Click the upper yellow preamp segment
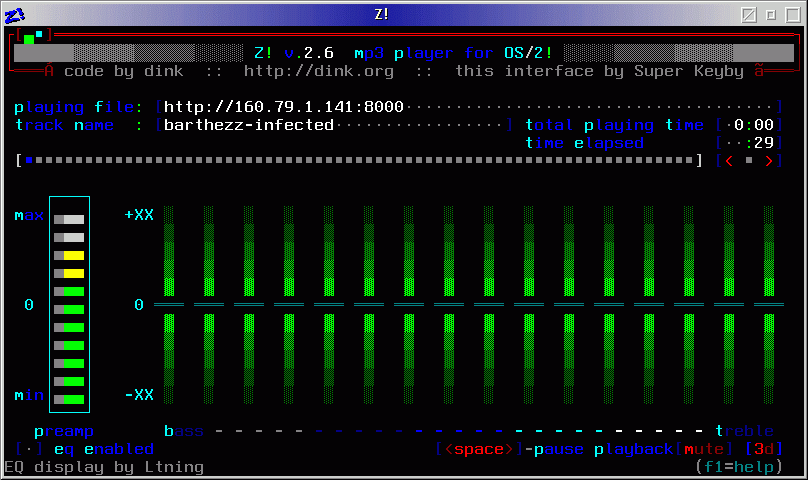This screenshot has height=480, width=808. (x=69, y=255)
